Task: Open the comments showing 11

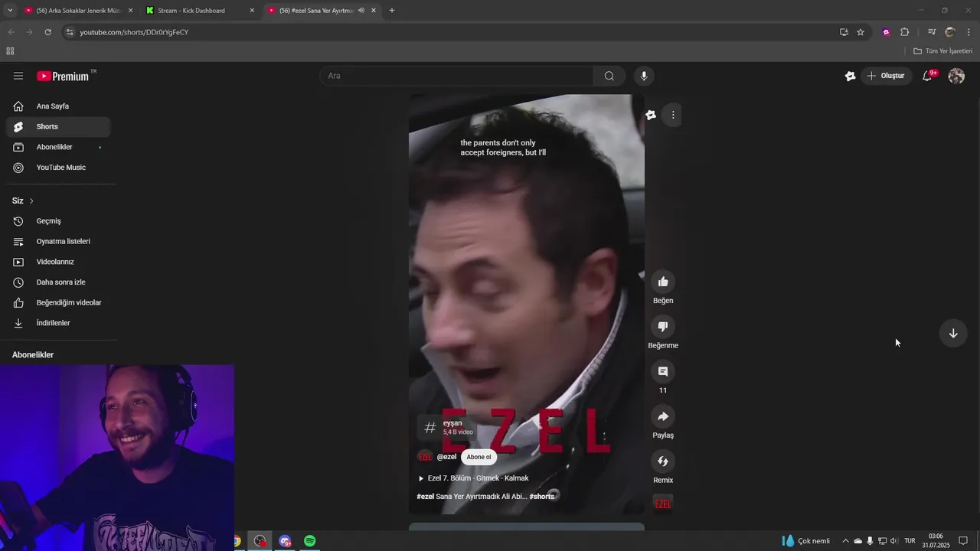Action: [x=663, y=371]
